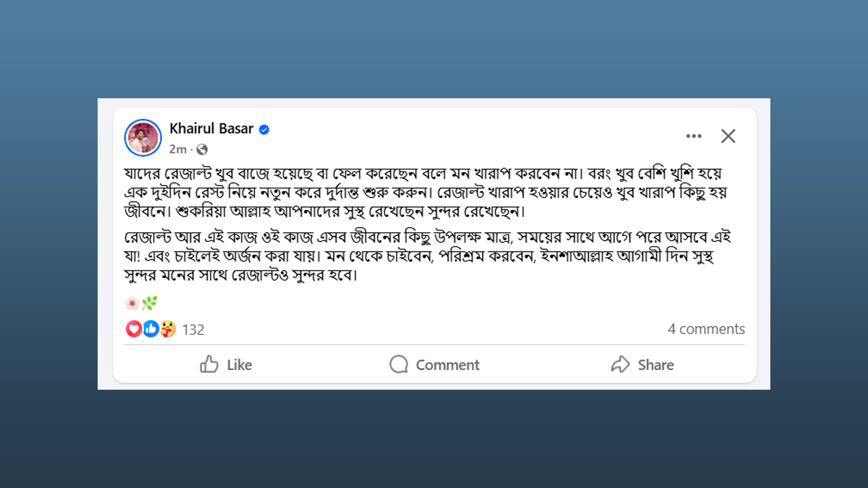
Task: Click the Like text label
Action: coord(239,365)
